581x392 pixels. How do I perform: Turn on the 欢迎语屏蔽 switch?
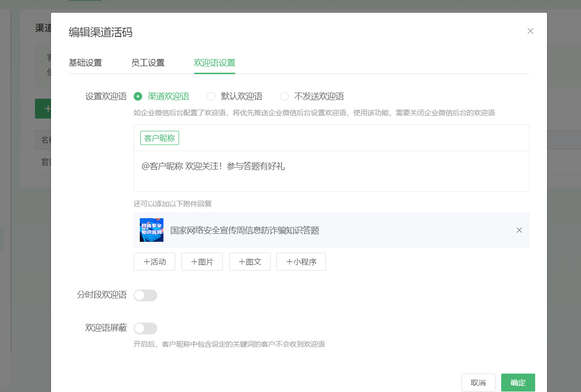145,328
